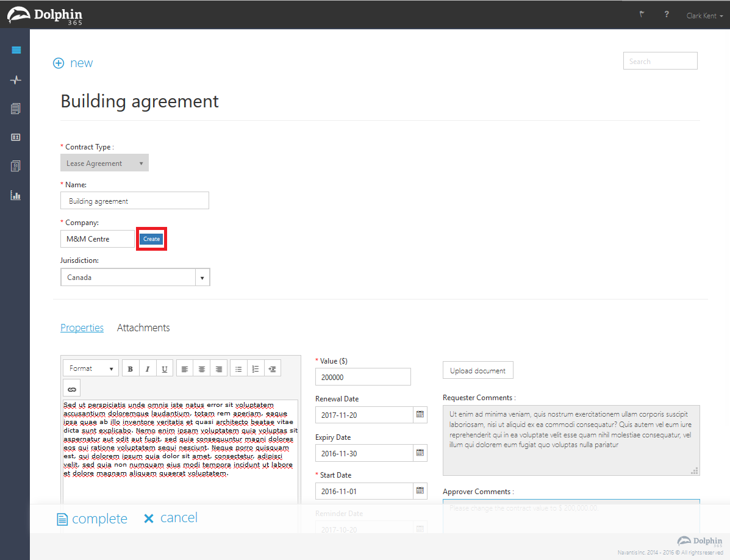This screenshot has width=730, height=560.
Task: Open the Format dropdown in the editor
Action: tap(91, 368)
